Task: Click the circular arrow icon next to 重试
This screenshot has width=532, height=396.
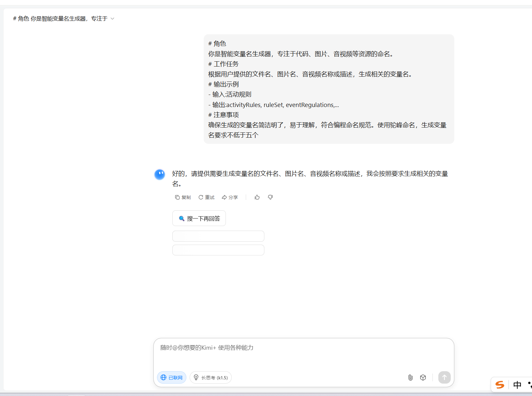Action: 201,197
